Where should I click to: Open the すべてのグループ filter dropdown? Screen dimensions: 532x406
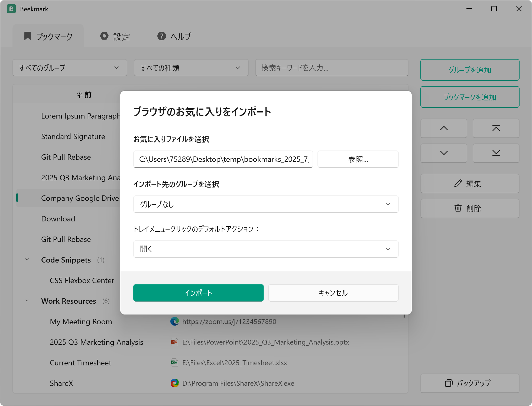click(x=70, y=68)
